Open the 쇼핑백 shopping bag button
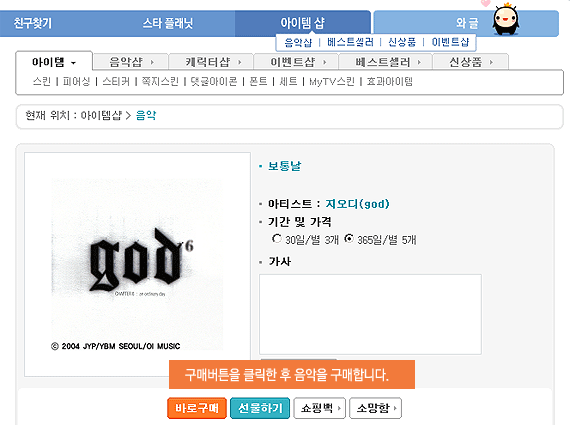This screenshot has height=425, width=570. (x=320, y=408)
